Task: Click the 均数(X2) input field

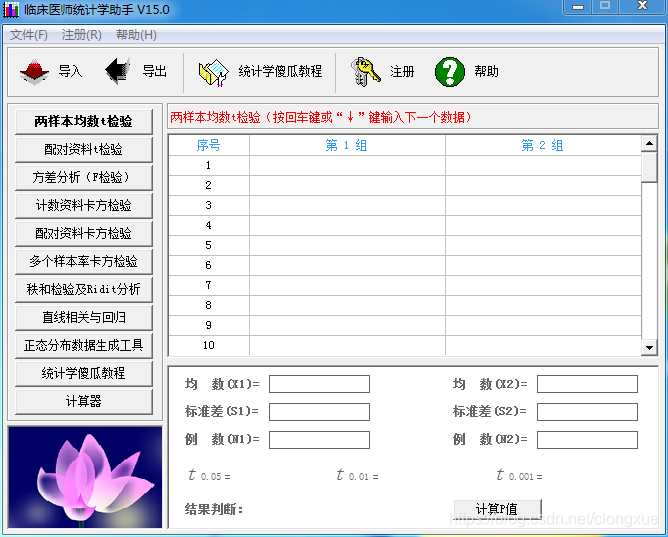Action: (x=587, y=384)
